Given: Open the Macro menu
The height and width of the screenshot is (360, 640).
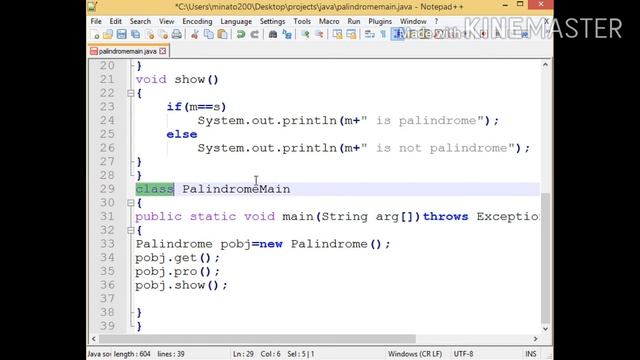Looking at the screenshot, I should pyautogui.click(x=329, y=21).
